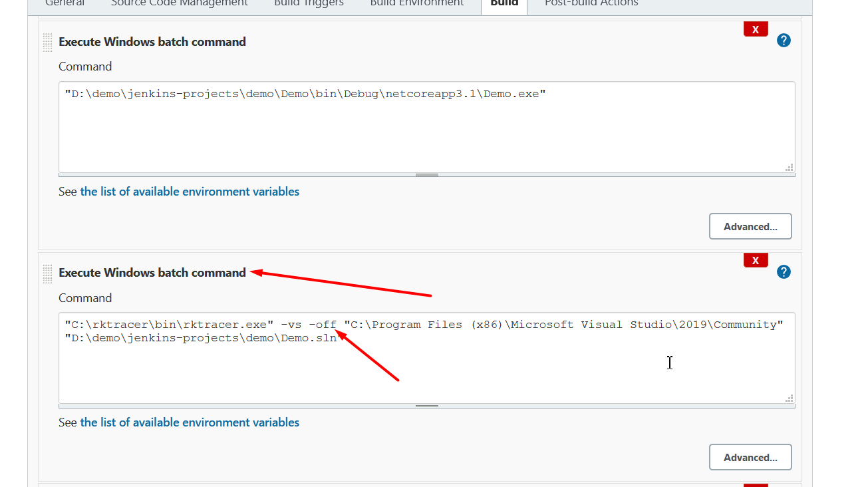
Task: Switch to the General tab
Action: (65, 3)
